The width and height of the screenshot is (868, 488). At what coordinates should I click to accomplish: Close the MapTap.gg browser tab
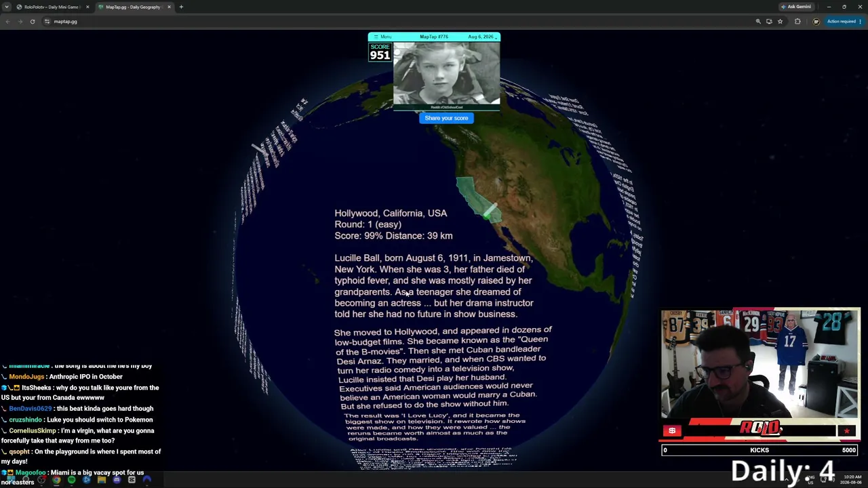(170, 7)
